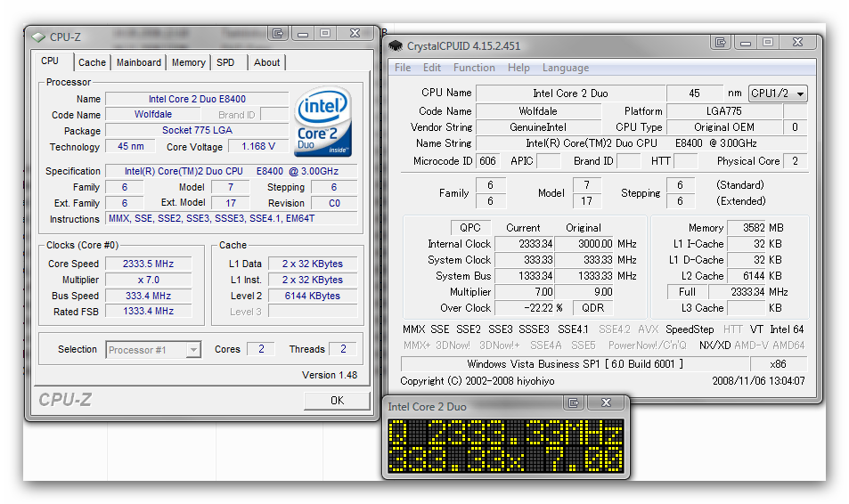Click the Core Speed value '2333.5 MHz'

pyautogui.click(x=149, y=264)
